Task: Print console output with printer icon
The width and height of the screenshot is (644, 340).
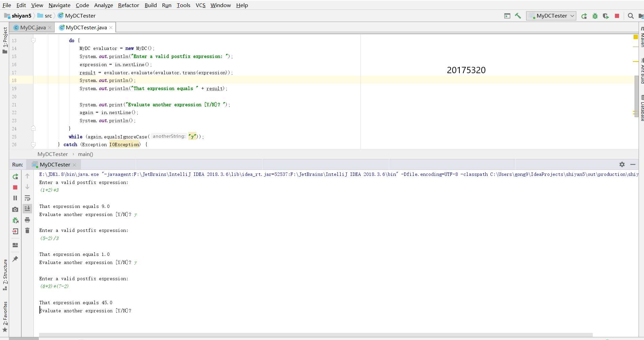Action: (27, 220)
